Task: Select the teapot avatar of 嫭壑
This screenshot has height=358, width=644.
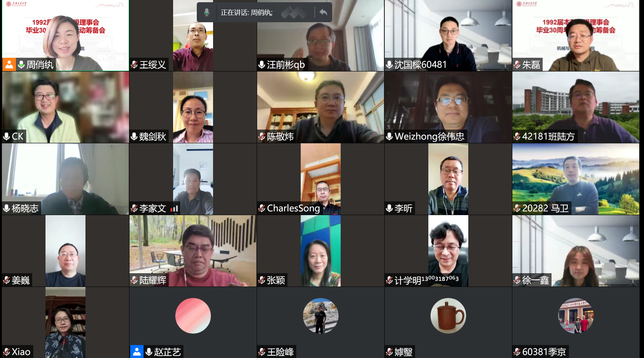Action: click(448, 316)
